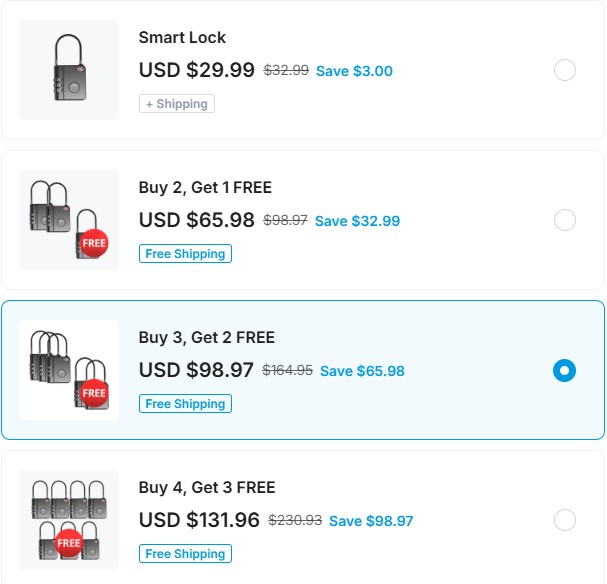Click the single Smart Lock product image
The image size is (607, 584).
tap(68, 70)
